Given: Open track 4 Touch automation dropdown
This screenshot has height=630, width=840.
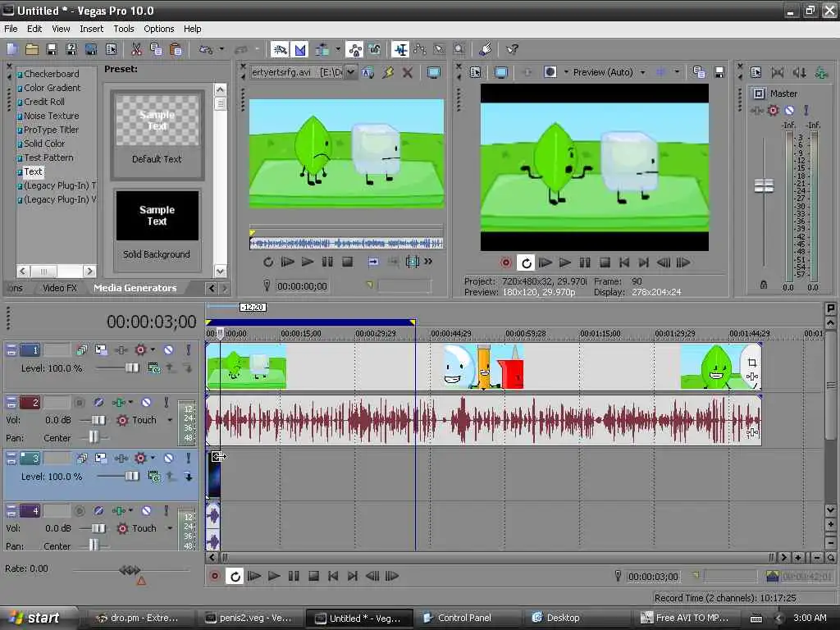Looking at the screenshot, I should pyautogui.click(x=169, y=528).
